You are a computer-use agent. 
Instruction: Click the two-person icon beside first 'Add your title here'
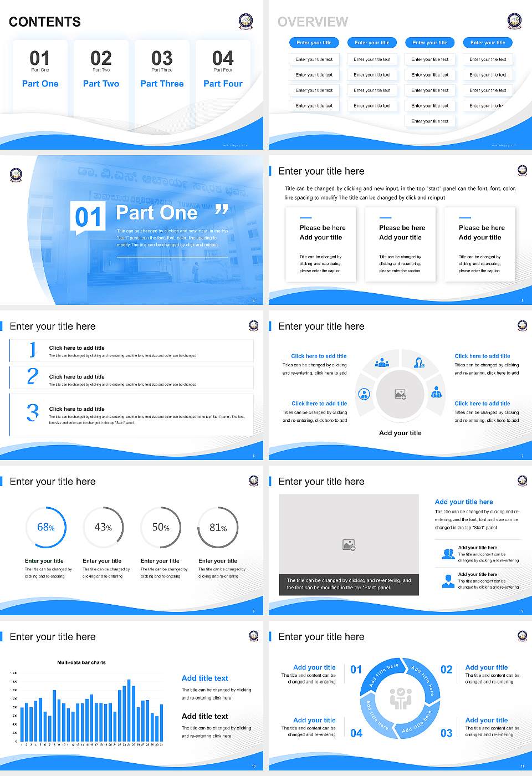448,554
